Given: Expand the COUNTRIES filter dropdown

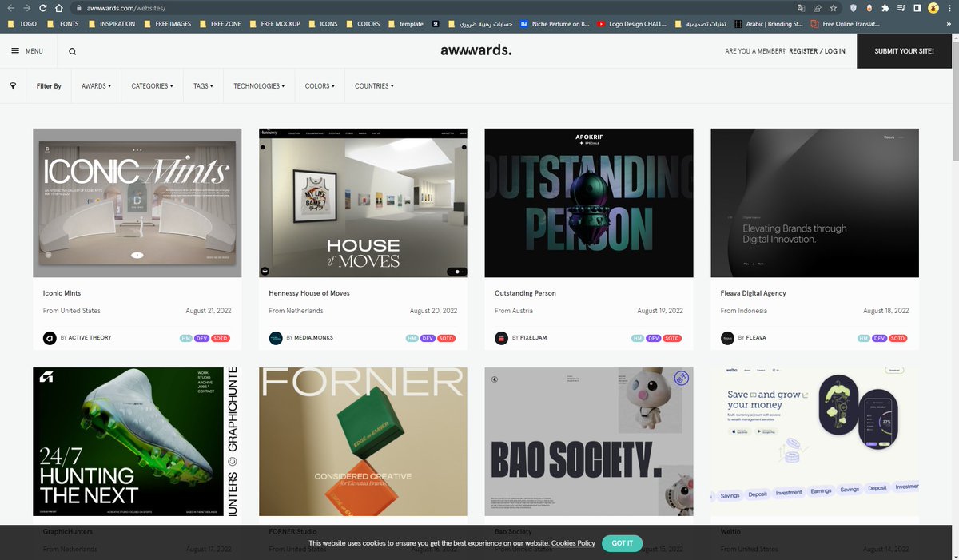Looking at the screenshot, I should click(x=374, y=85).
